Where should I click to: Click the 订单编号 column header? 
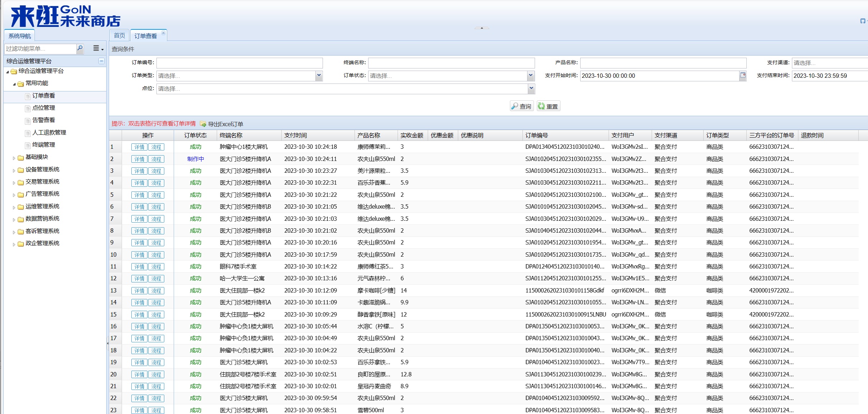(x=565, y=135)
